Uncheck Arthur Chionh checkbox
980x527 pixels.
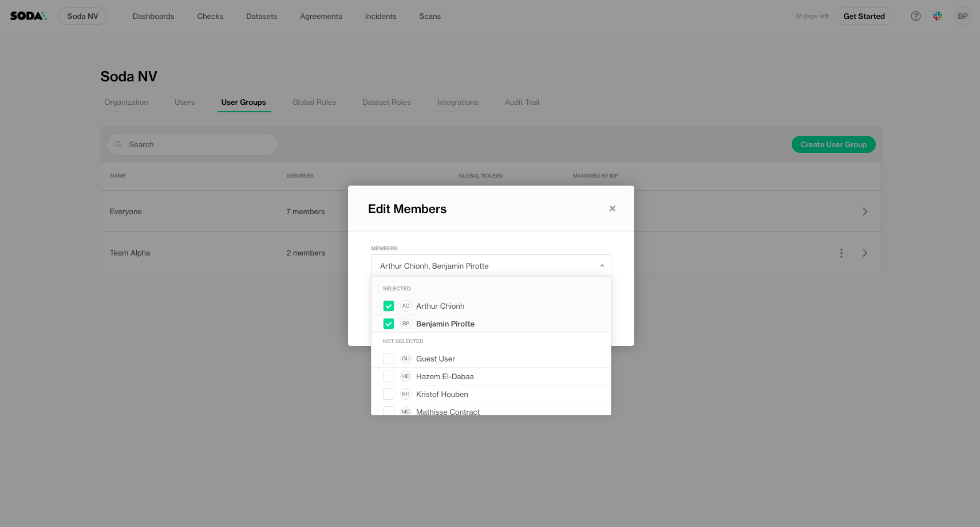389,306
